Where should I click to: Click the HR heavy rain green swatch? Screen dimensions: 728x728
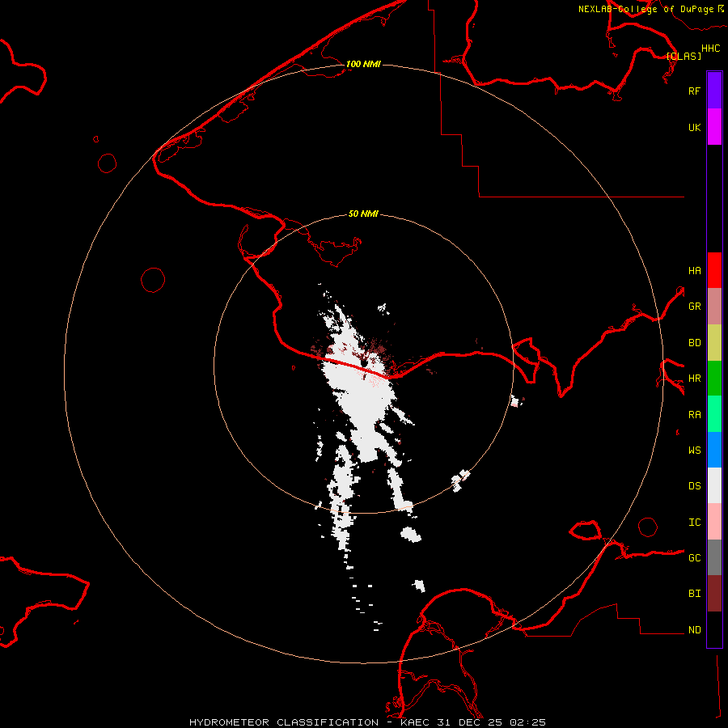[714, 378]
